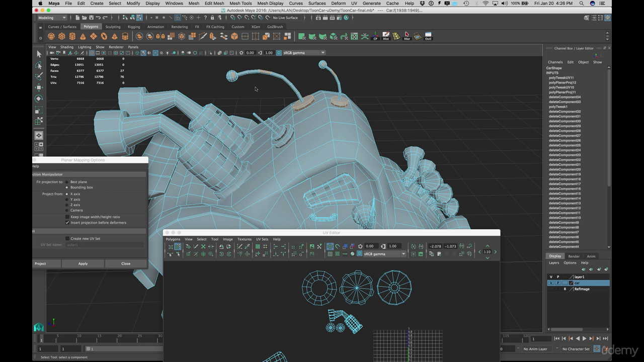
Task: Open No Anim Layer dropdown
Action: pyautogui.click(x=537, y=349)
